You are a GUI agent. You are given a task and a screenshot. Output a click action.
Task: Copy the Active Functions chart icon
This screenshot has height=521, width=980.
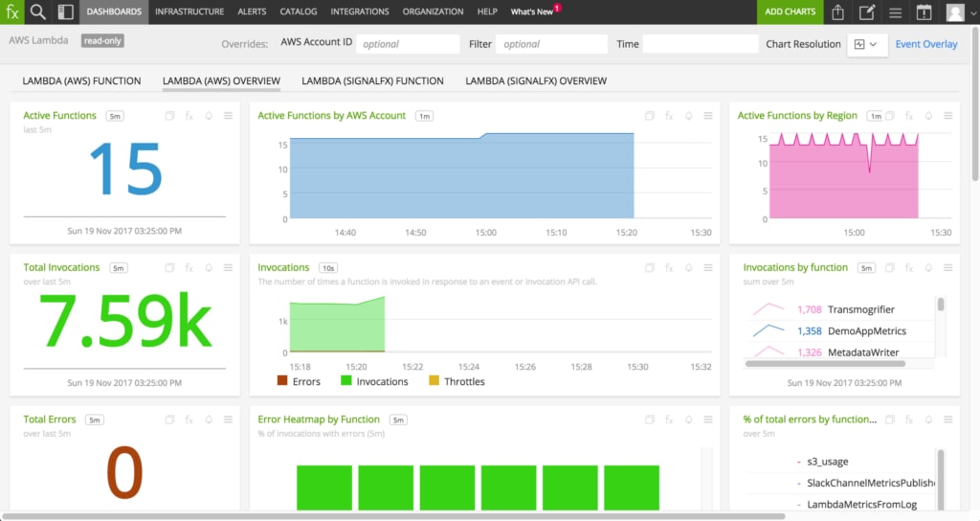pyautogui.click(x=169, y=116)
